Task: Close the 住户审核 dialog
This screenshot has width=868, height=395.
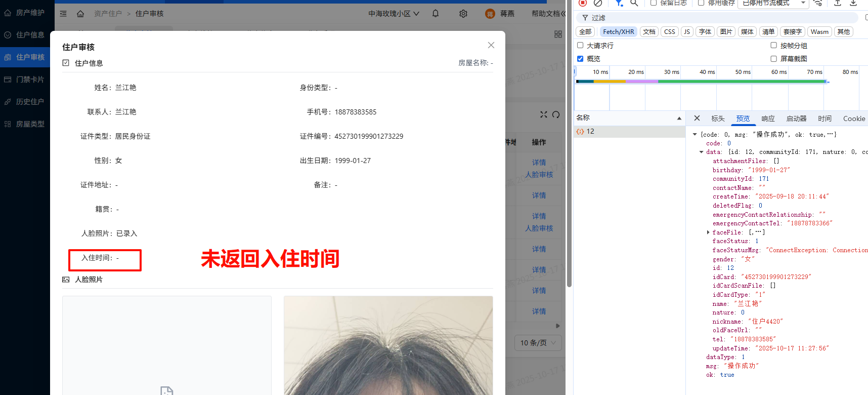Action: pos(491,45)
